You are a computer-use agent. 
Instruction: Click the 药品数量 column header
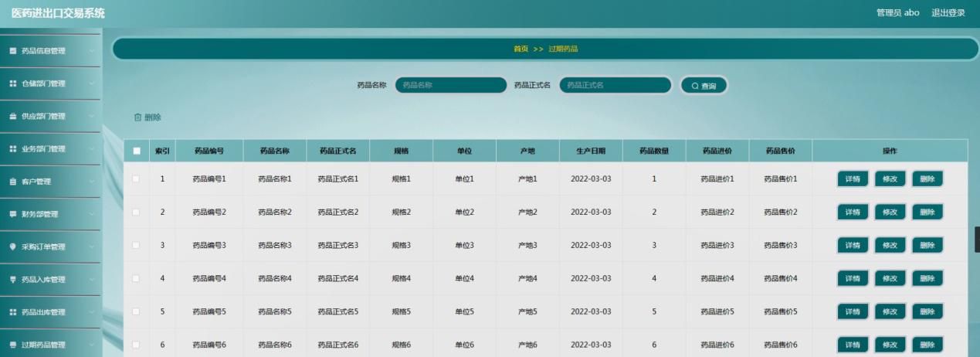tap(654, 151)
